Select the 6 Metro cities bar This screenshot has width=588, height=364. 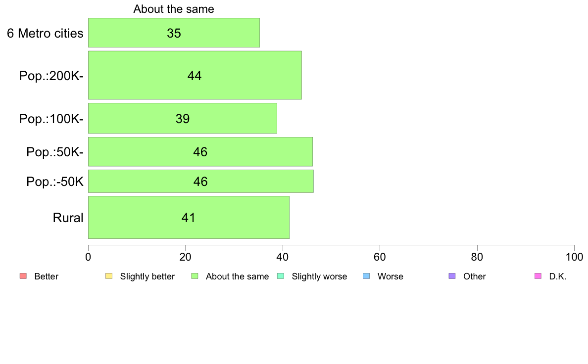pyautogui.click(x=174, y=33)
